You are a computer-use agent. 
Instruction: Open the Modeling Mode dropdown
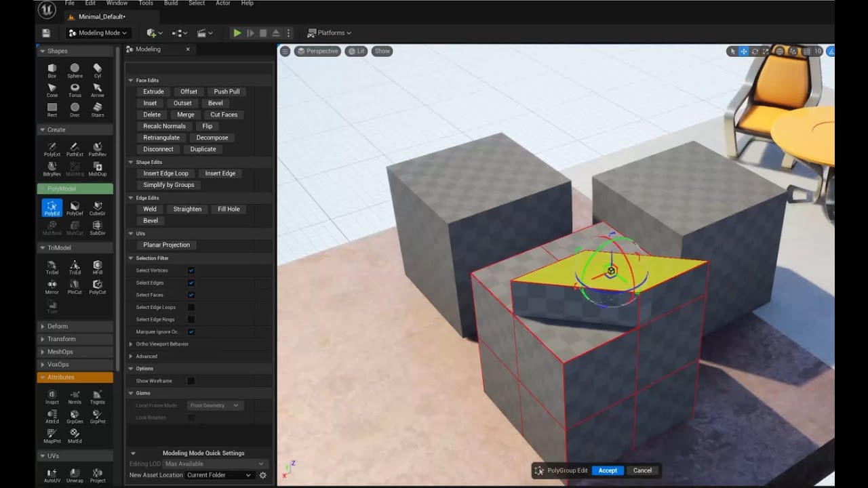[x=98, y=33]
